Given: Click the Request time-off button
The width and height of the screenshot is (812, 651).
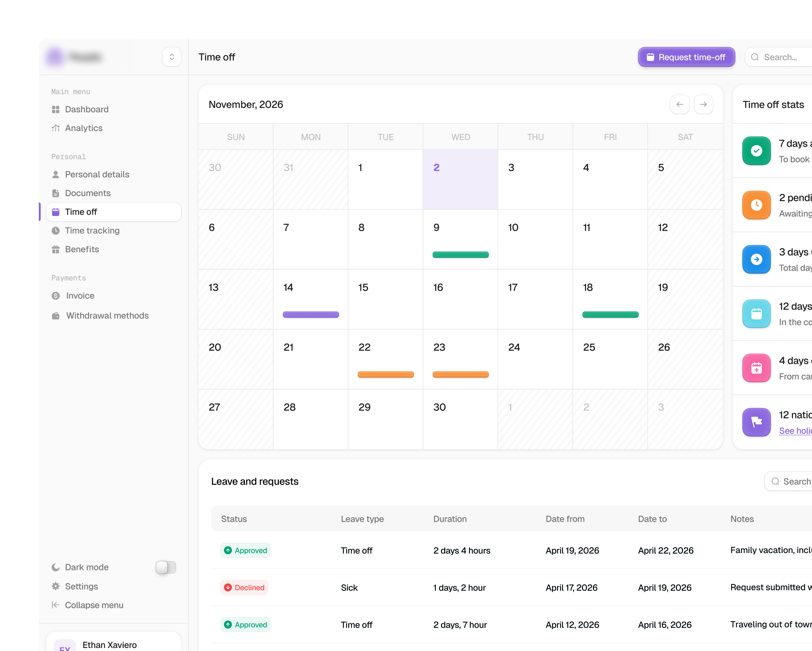Looking at the screenshot, I should 686,57.
